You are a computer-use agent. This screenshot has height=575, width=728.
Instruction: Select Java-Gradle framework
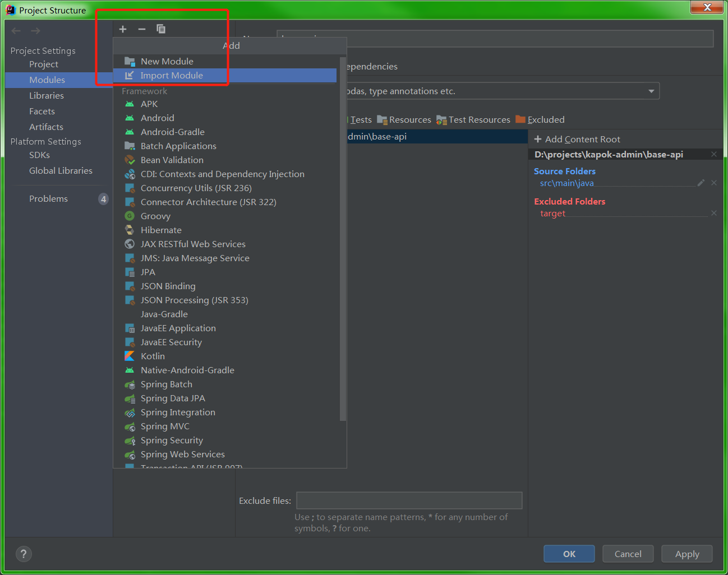[x=226, y=314]
